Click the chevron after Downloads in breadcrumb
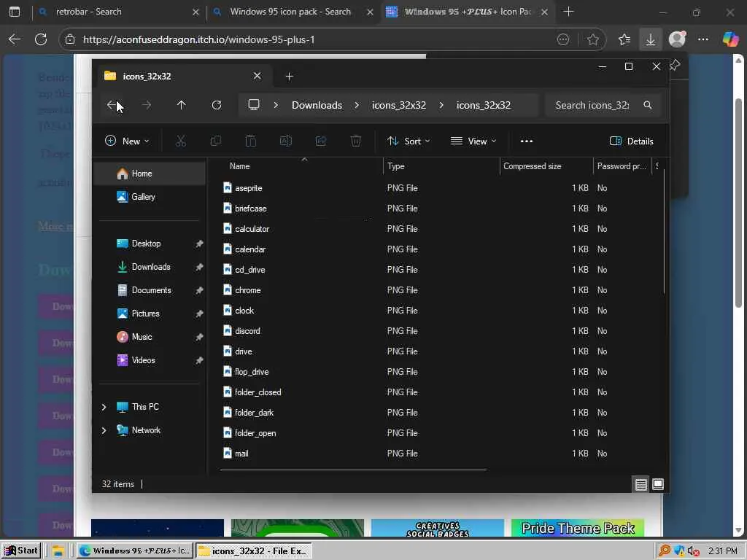 pyautogui.click(x=357, y=105)
